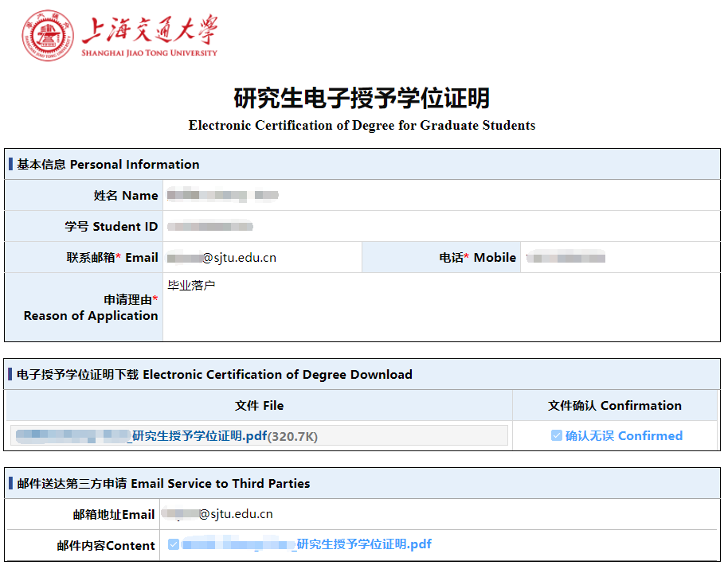Click the blurred 学号 Student ID value

(209, 226)
